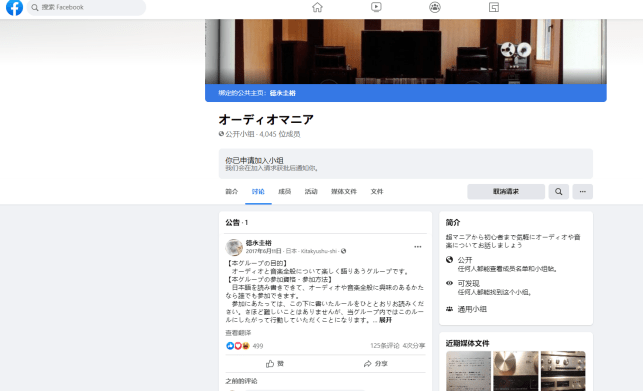View the post reactions count 499
This screenshot has width=643, height=391.
[258, 346]
